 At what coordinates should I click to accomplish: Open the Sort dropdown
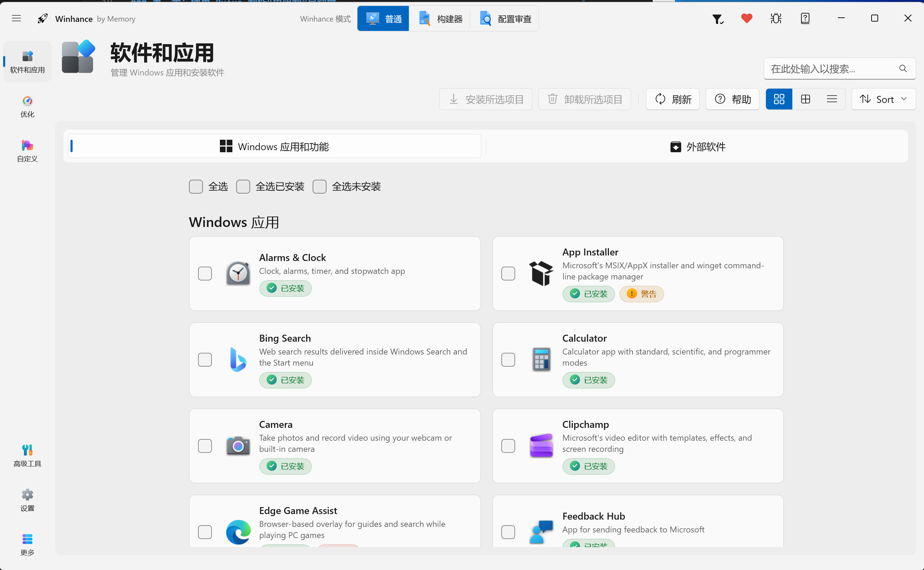point(883,99)
